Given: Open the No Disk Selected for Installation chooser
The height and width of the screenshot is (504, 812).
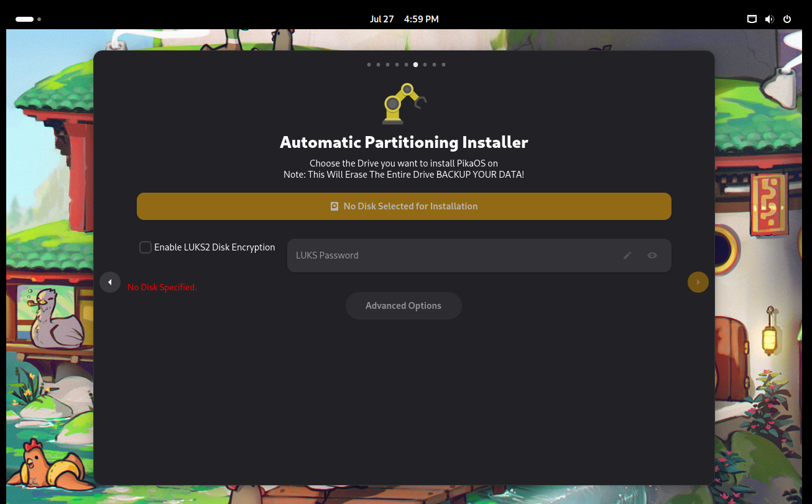Looking at the screenshot, I should 404,206.
